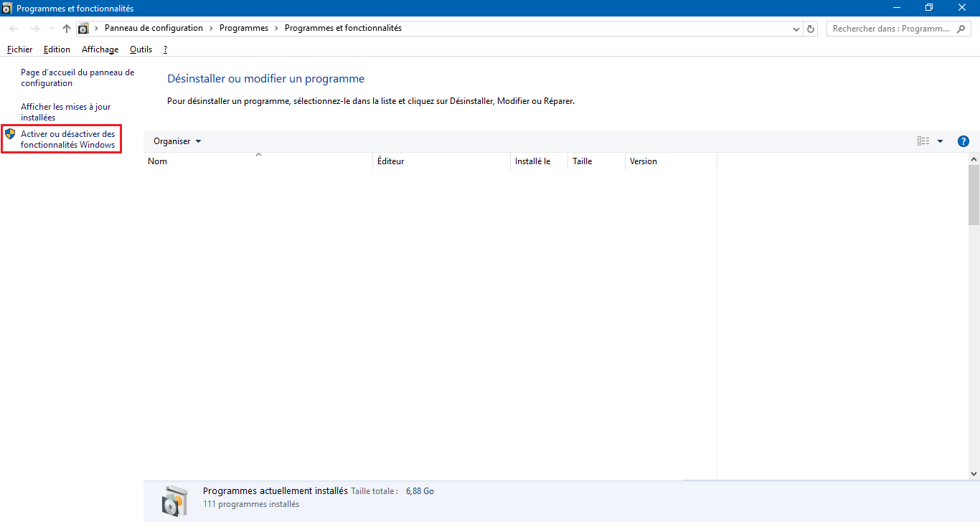Open the Organiser dropdown

click(x=177, y=141)
